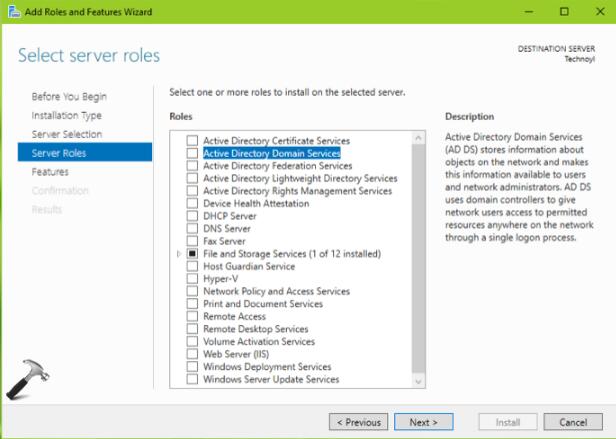
Task: Switch to the Server Selection step
Action: pyautogui.click(x=67, y=134)
